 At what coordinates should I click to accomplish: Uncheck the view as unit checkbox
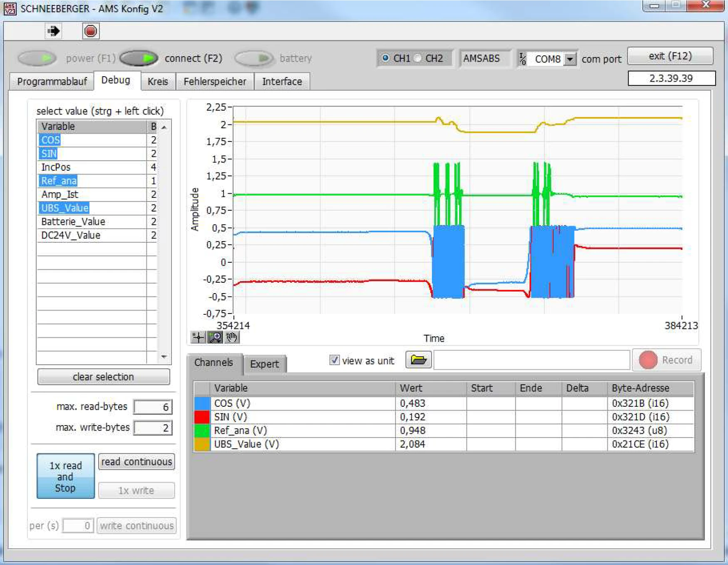click(x=334, y=360)
